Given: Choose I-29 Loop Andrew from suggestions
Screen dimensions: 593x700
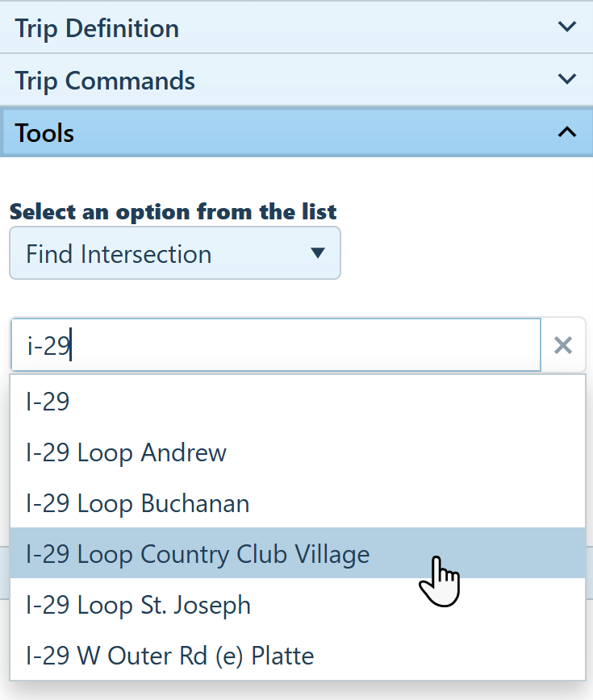Looking at the screenshot, I should (x=126, y=452).
